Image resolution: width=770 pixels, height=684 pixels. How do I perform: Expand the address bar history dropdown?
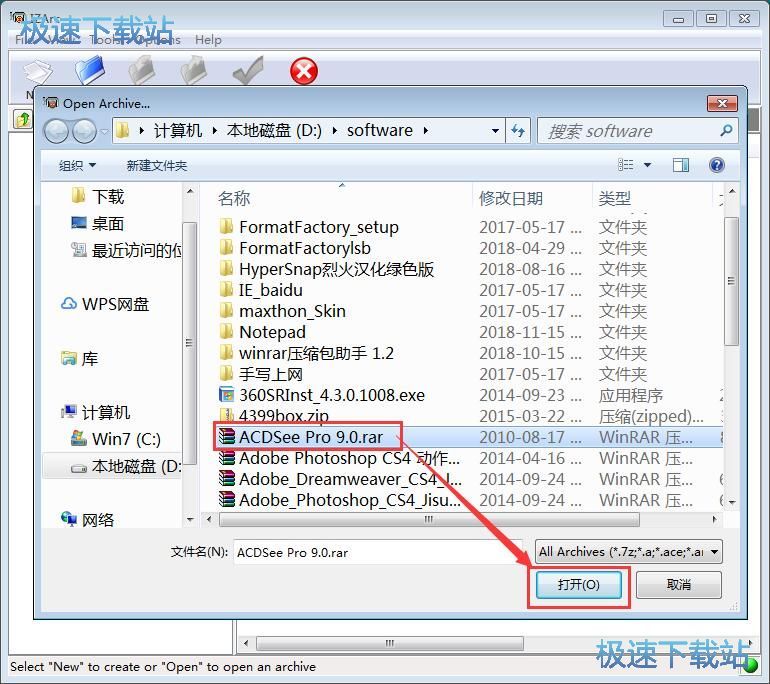[495, 131]
